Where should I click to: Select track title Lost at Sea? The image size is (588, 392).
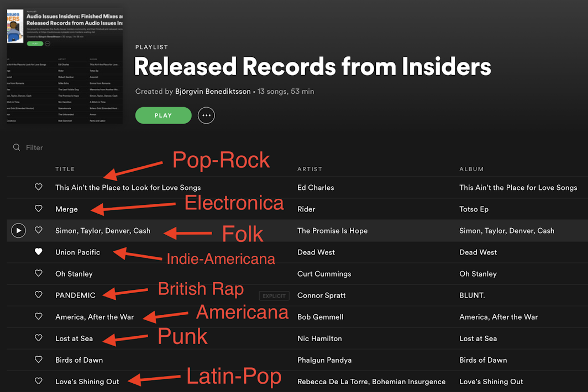(x=74, y=338)
